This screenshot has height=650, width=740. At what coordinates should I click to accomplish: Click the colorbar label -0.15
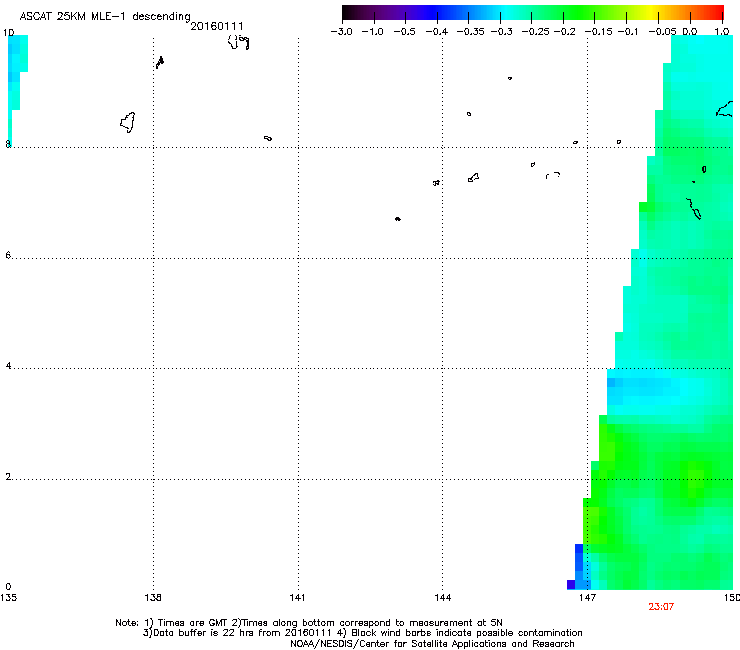(598, 32)
